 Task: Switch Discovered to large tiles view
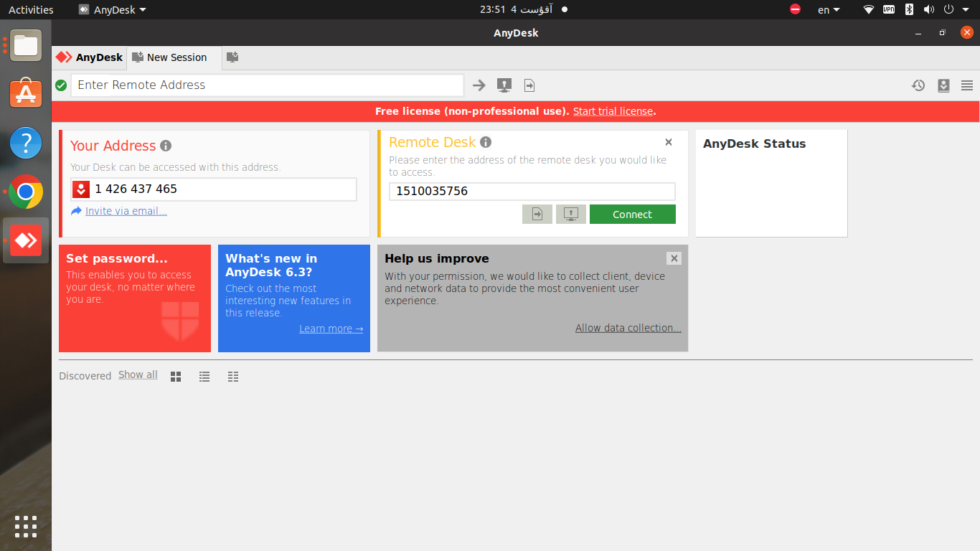tap(176, 377)
